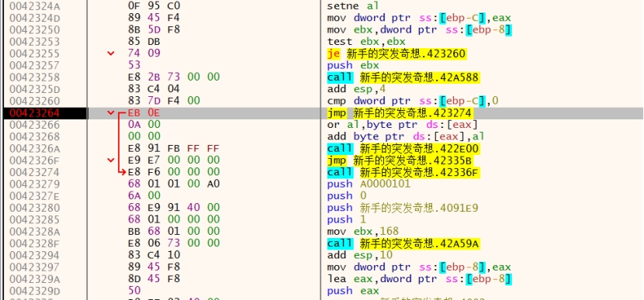
Task: Select mov ebx,dword ptr ss:[ebp-8] instruction
Action: pyautogui.click(x=419, y=30)
